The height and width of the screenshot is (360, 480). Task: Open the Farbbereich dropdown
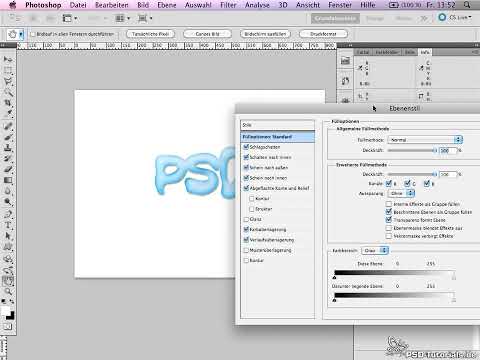click(x=375, y=250)
